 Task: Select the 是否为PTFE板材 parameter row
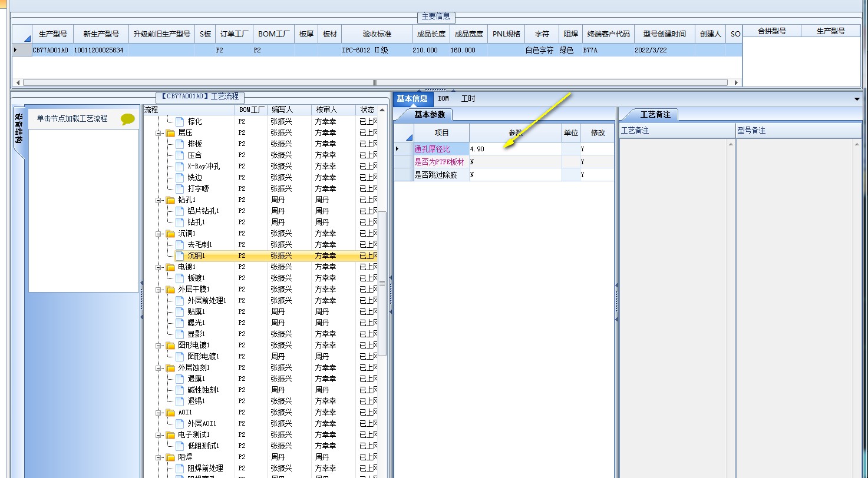504,162
